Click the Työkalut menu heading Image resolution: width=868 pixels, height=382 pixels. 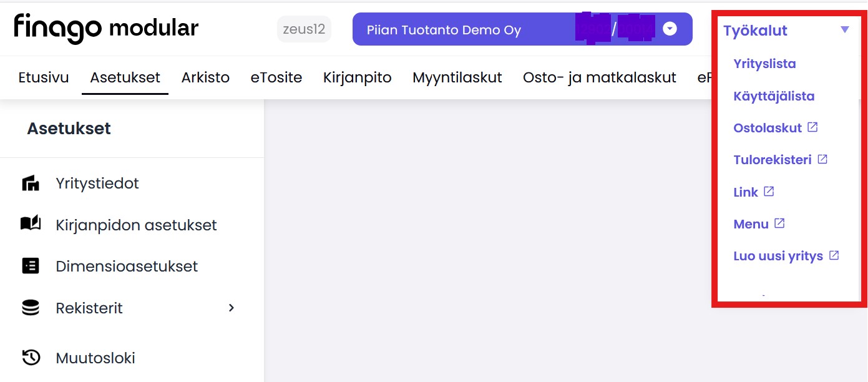click(x=755, y=30)
